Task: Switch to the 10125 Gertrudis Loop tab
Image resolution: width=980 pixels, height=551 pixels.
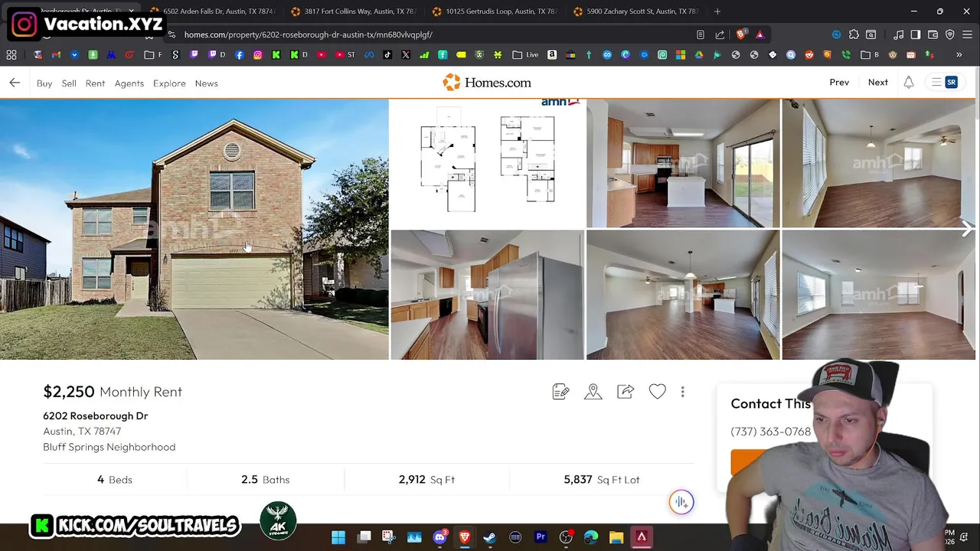Action: click(x=495, y=11)
